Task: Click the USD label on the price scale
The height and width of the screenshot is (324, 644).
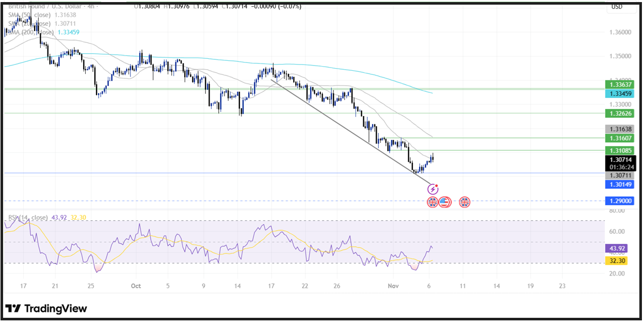Action: click(618, 6)
